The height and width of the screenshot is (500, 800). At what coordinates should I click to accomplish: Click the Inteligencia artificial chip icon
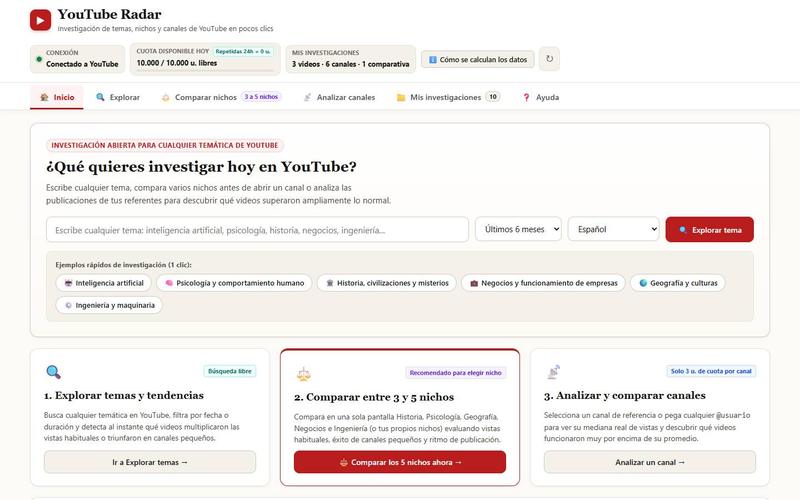(68, 283)
